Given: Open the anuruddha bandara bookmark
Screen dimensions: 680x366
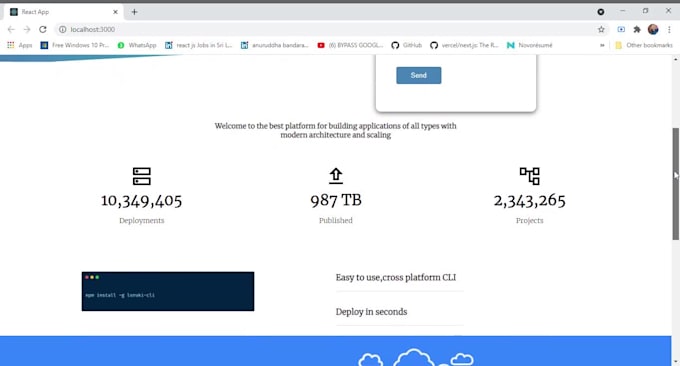Looking at the screenshot, I should pyautogui.click(x=275, y=45).
